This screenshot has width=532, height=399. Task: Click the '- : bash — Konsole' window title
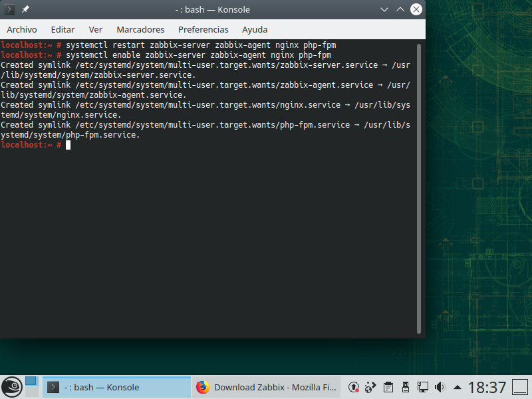(213, 9)
